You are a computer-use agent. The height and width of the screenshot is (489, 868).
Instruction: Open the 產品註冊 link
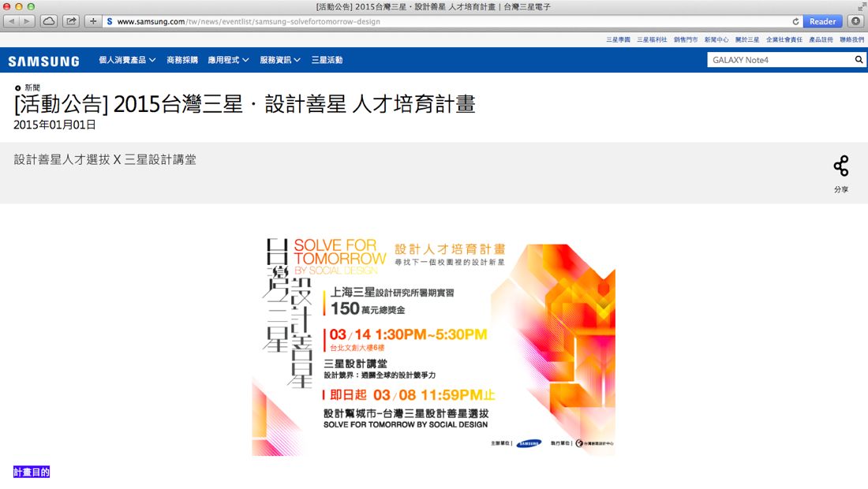(821, 39)
